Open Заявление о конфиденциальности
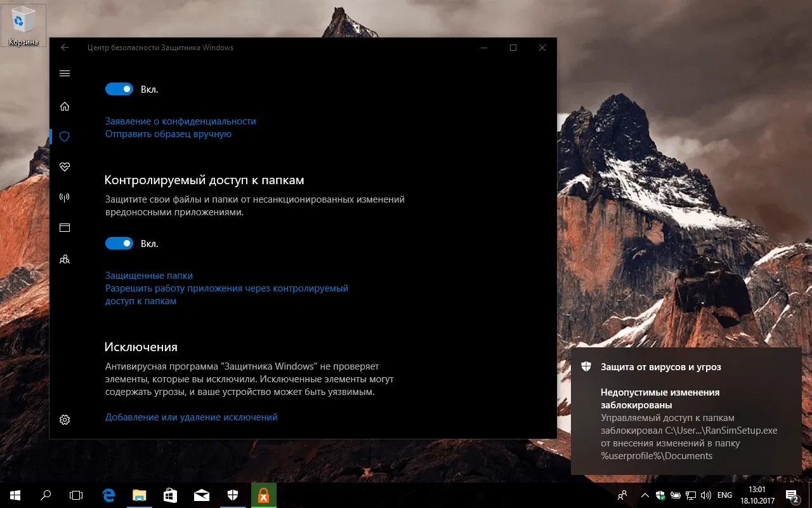This screenshot has height=508, width=812. coord(180,121)
